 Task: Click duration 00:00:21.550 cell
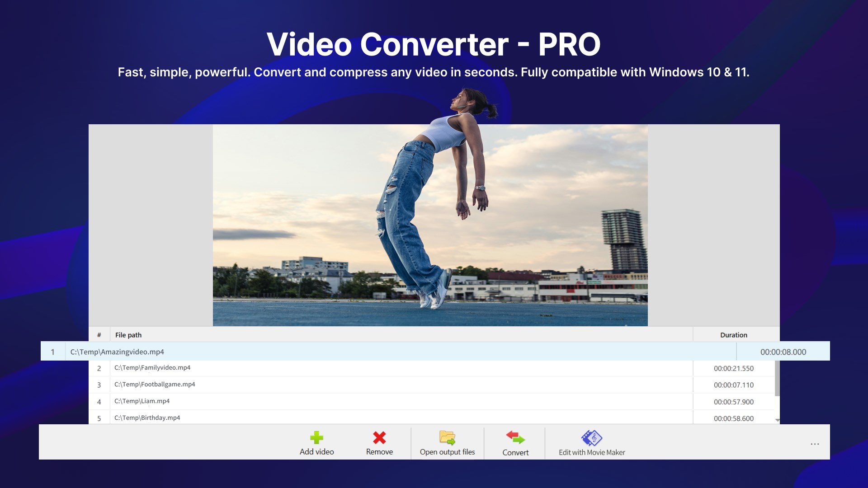tap(733, 368)
